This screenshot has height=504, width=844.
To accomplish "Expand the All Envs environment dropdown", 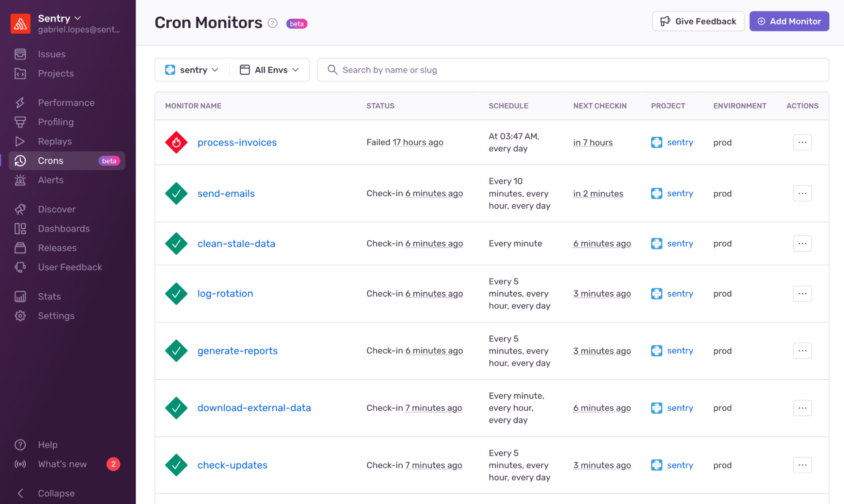I will tap(269, 70).
